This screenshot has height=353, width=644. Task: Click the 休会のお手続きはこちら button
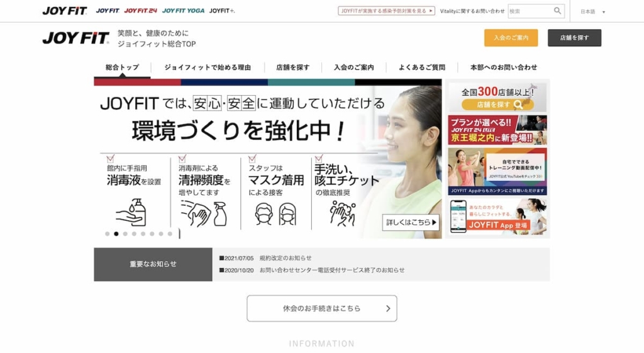tap(321, 308)
